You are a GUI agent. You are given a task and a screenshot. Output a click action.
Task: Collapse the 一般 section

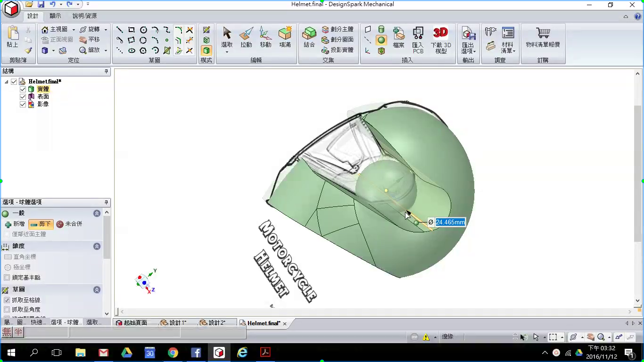[x=97, y=214]
